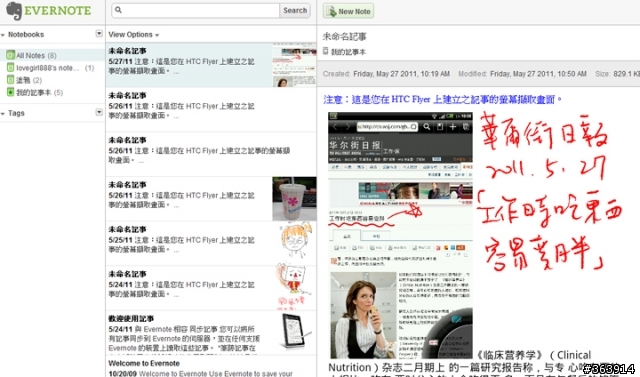Select the Welcome to Evernote note
Viewport: 640px width, 377px height.
pos(211,367)
